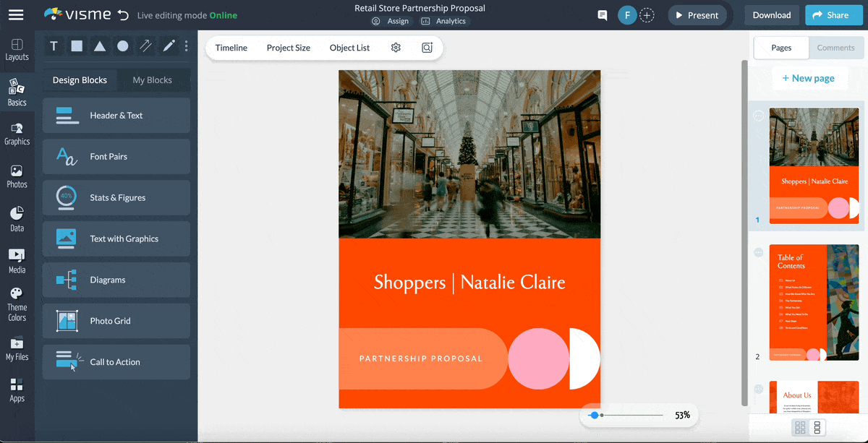Open the Apps panel

pos(17,389)
